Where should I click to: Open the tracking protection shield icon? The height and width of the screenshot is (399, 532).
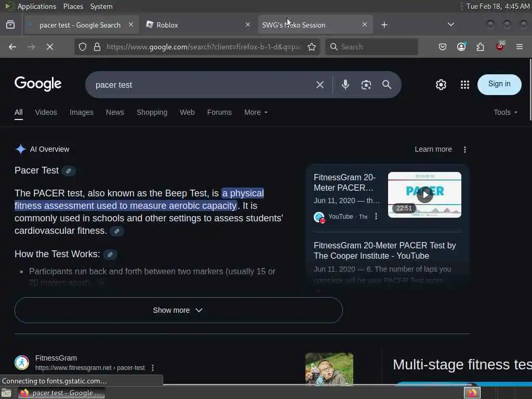(83, 47)
